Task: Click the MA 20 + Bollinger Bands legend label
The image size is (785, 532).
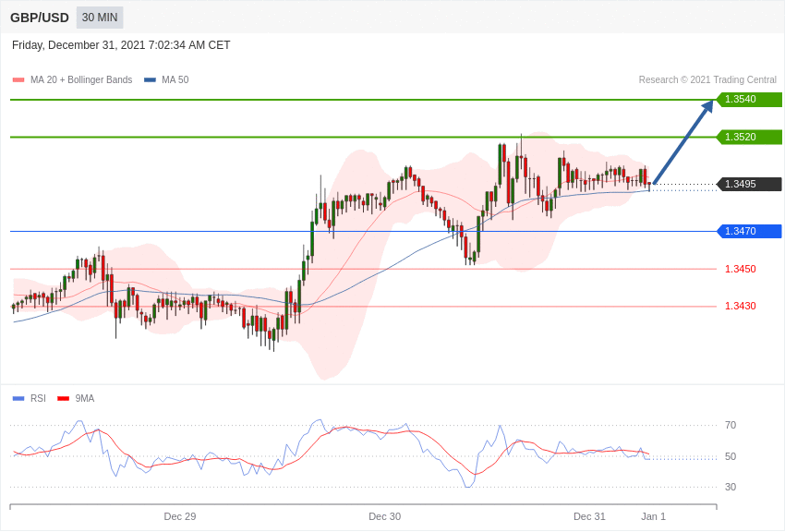Action: [x=81, y=80]
